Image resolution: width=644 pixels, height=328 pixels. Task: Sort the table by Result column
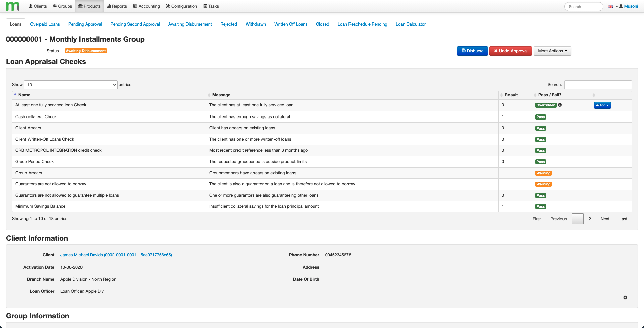(511, 95)
